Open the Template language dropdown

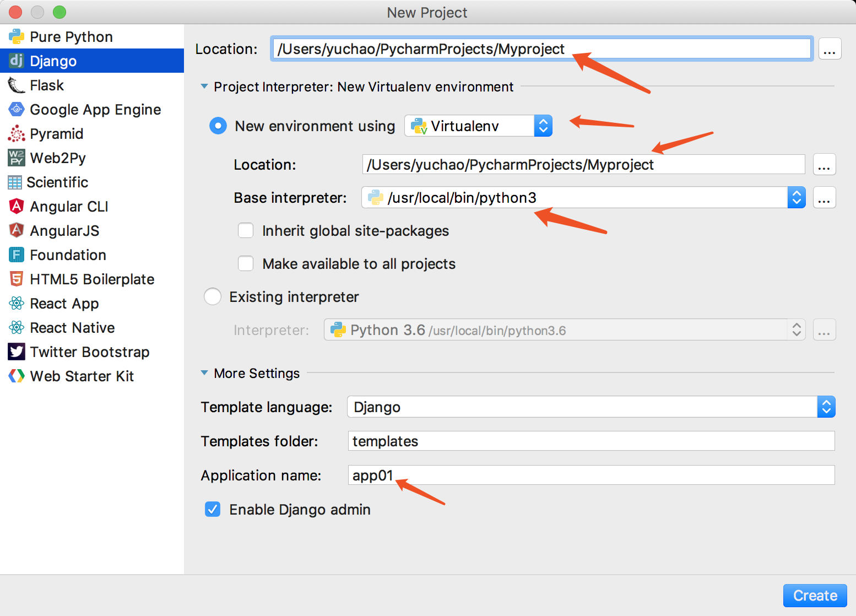click(x=591, y=407)
